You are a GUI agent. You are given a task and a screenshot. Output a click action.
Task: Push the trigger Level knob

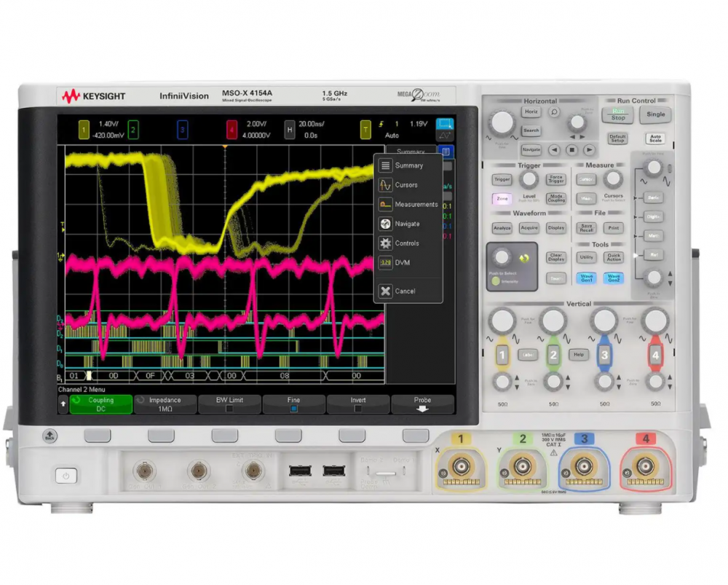pyautogui.click(x=529, y=179)
